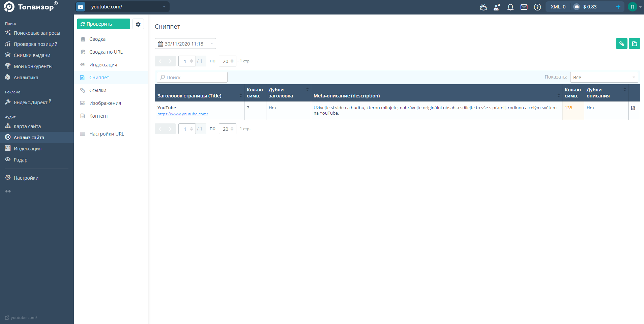Switch to Ссылки tab
This screenshot has width=644, height=324.
(x=111, y=90)
